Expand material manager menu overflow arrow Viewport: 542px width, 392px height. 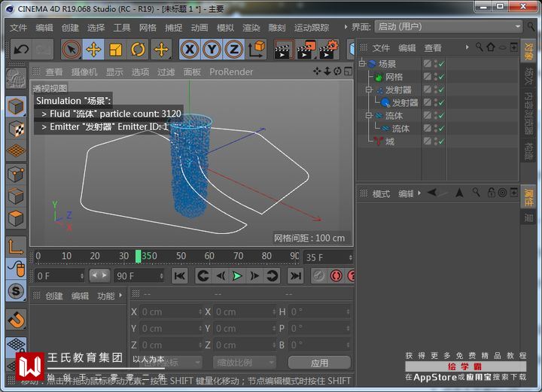[x=120, y=295]
